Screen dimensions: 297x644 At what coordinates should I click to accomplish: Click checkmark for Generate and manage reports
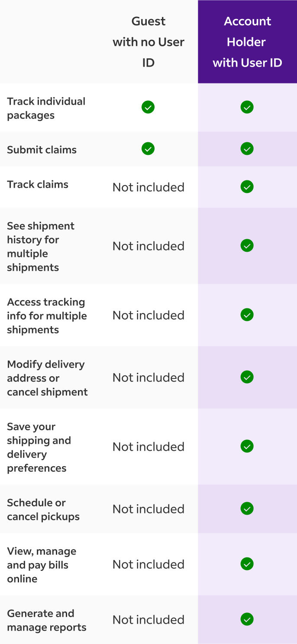(x=247, y=619)
